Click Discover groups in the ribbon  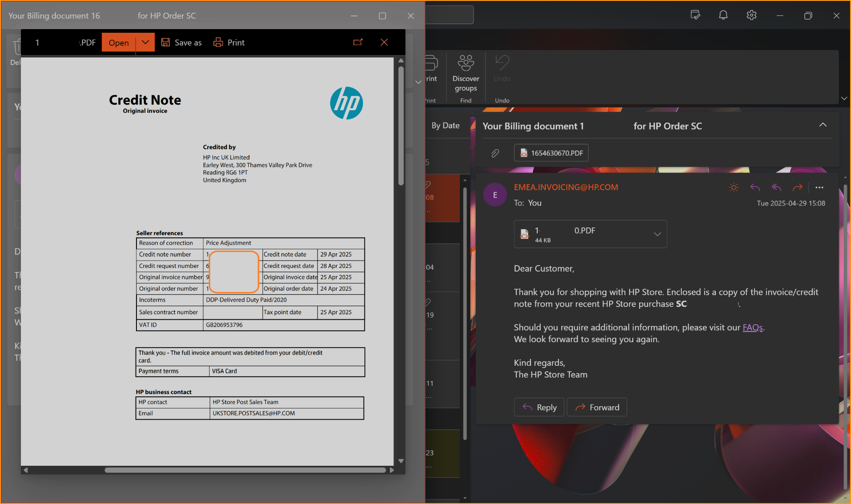pyautogui.click(x=466, y=74)
